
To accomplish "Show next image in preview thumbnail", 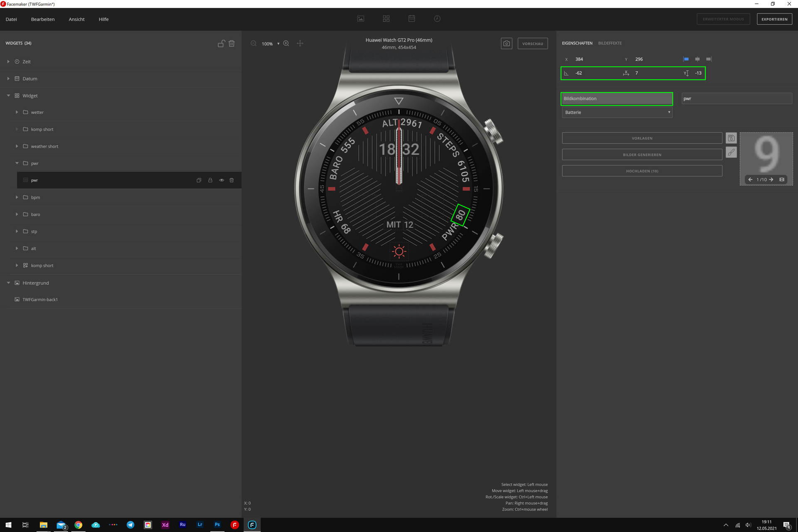I will coord(771,180).
